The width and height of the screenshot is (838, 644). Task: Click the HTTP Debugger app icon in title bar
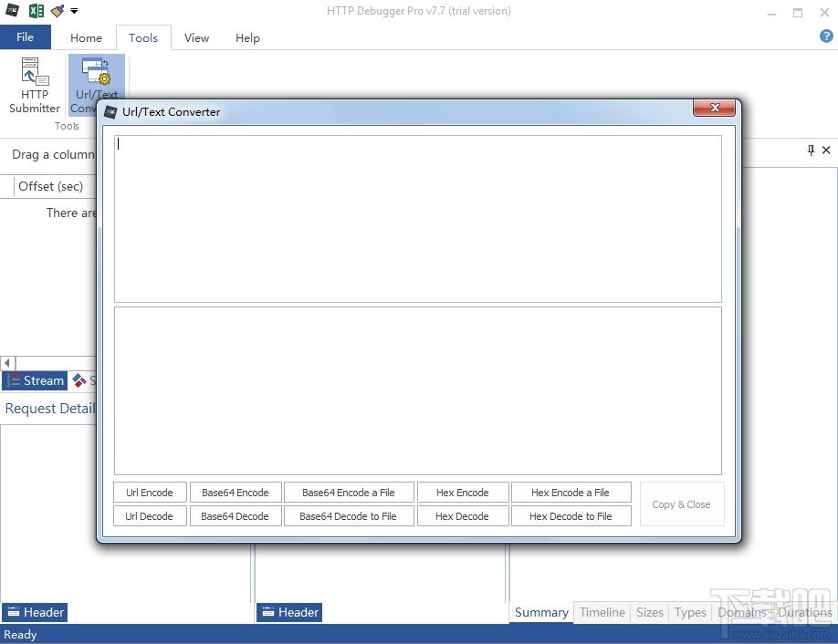[x=12, y=10]
